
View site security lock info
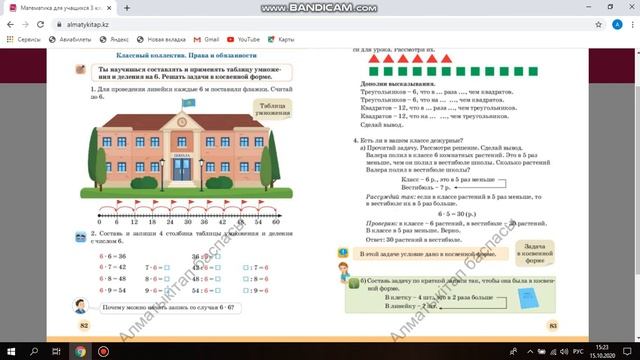59,24
